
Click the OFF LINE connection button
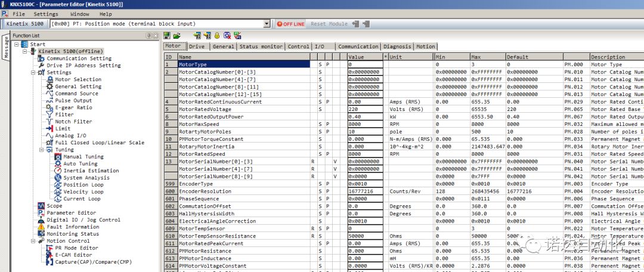pyautogui.click(x=291, y=24)
